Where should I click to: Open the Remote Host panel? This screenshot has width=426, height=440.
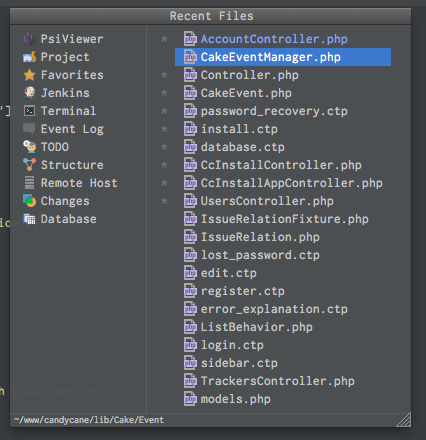point(79,183)
